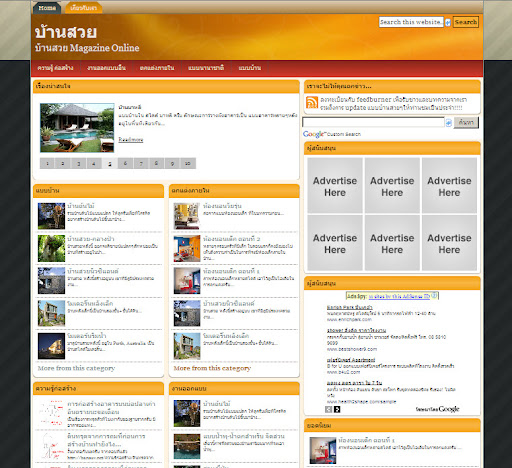The image size is (512, 468).
Task: Click the Read more link in featured story
Action: pos(131,140)
